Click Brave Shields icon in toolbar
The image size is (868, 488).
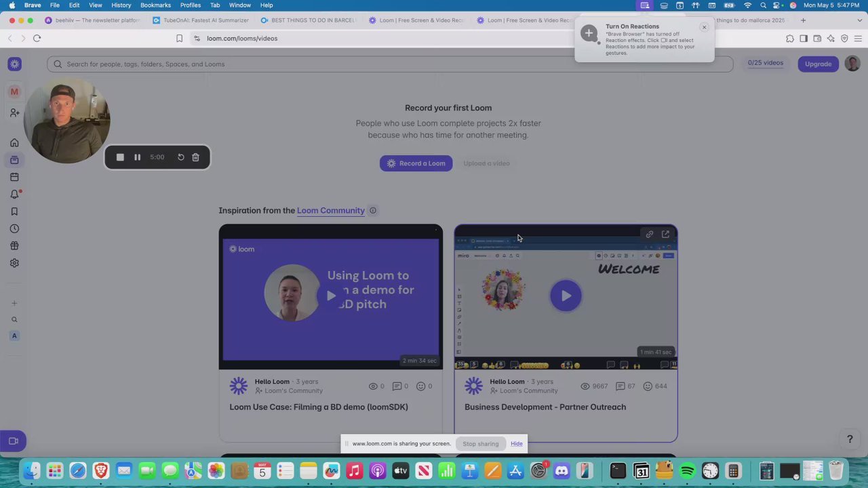coord(844,39)
